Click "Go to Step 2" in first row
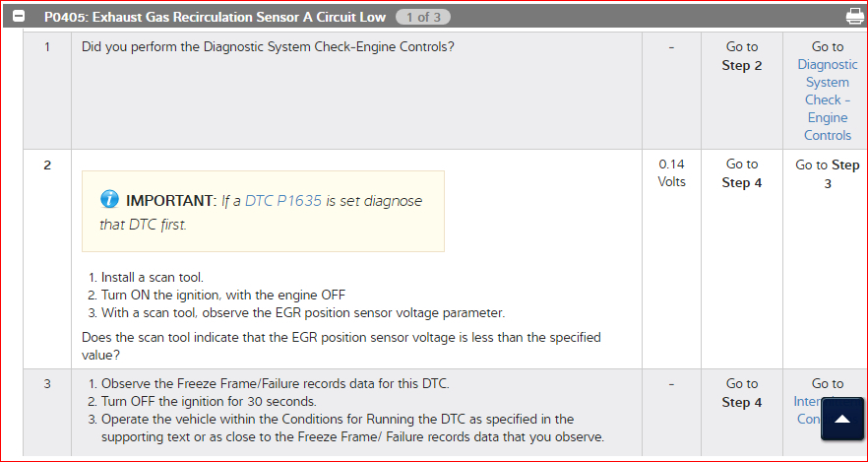 pyautogui.click(x=741, y=56)
